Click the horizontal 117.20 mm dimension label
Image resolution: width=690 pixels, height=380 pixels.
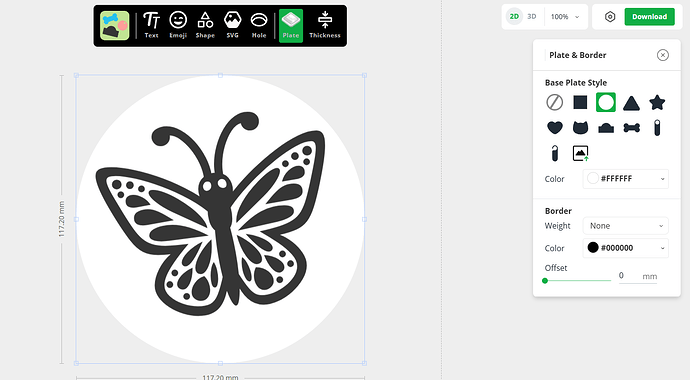[x=220, y=377]
